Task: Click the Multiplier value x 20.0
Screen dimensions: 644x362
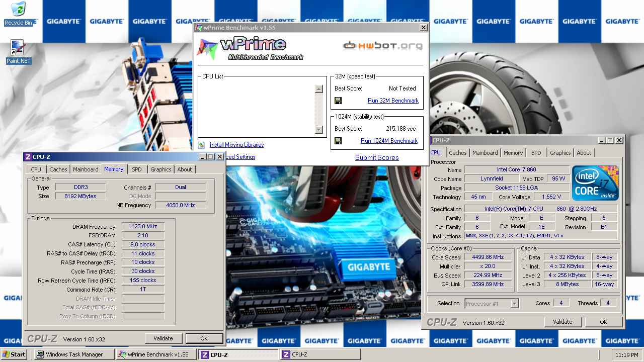Action: [488, 266]
